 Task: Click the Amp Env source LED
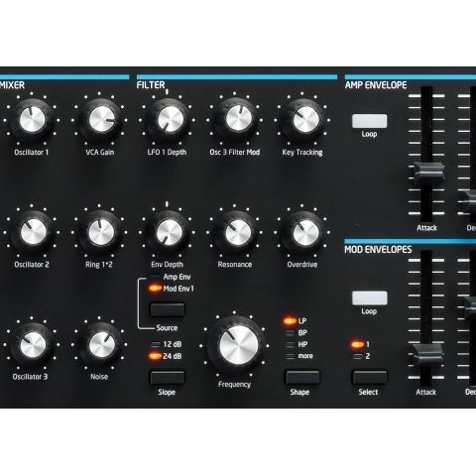pyautogui.click(x=155, y=277)
